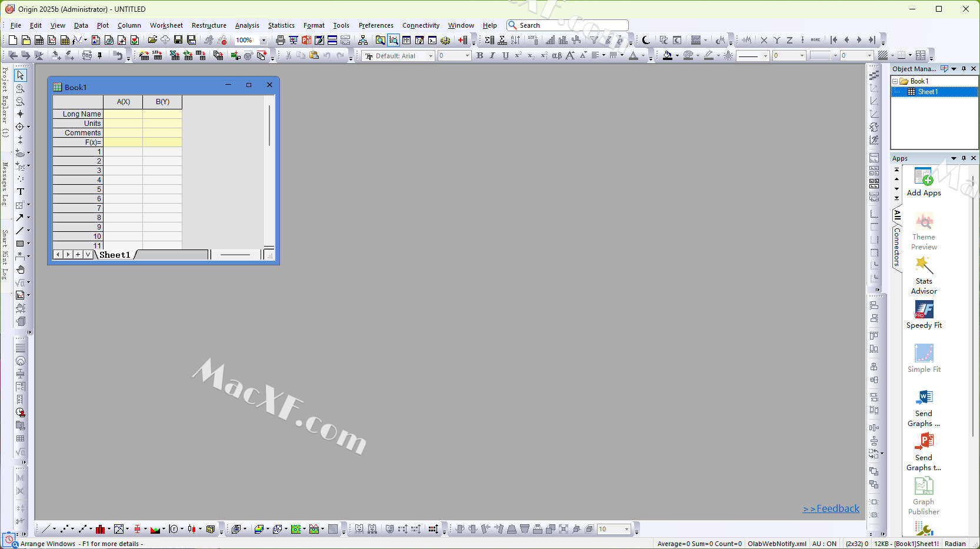Click the Open file icon
The image size is (980, 549).
(152, 40)
